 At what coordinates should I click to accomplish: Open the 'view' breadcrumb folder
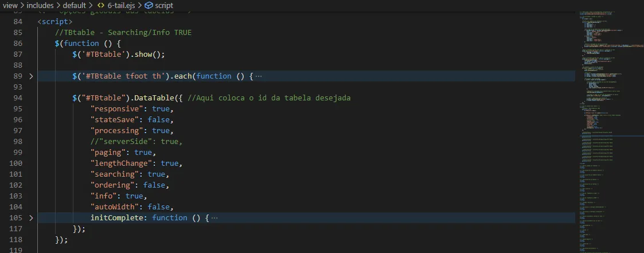click(10, 5)
